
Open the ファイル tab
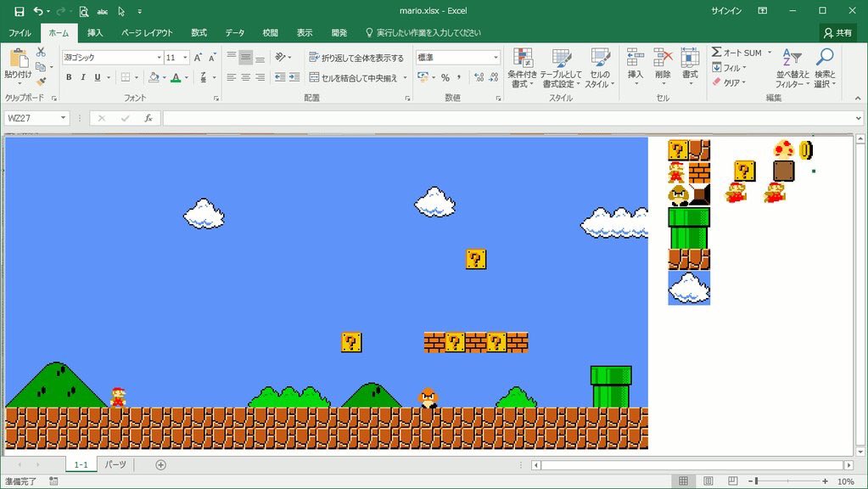tap(20, 32)
